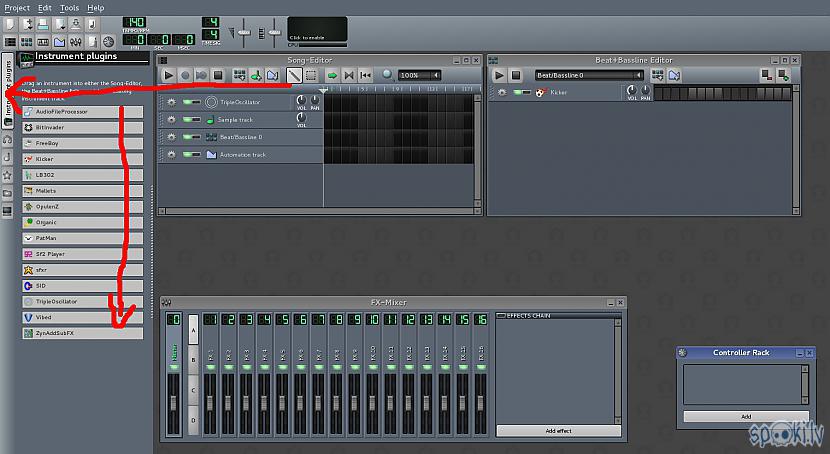Play the pattern in Beat+Bassline Editor

(499, 75)
